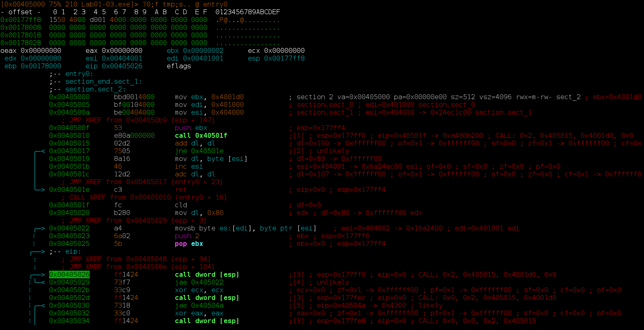Click CALL XREF from 0x00405010 comment
Image resolution: width=644 pixels, height=330 pixels.
point(144,197)
